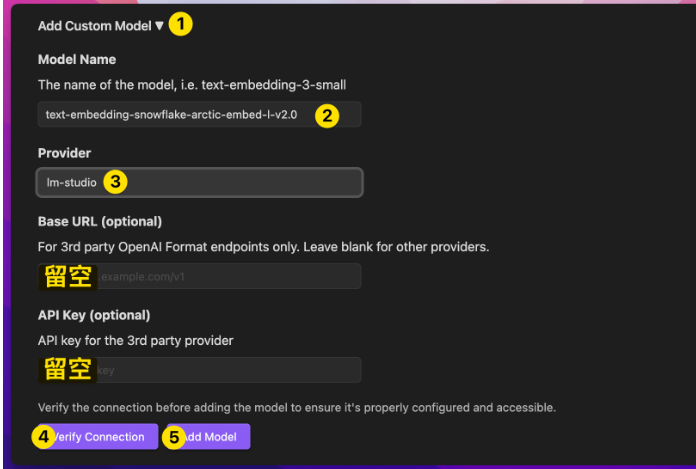Click the 留空 marker on Base URL
This screenshot has height=469, width=696.
pyautogui.click(x=68, y=276)
